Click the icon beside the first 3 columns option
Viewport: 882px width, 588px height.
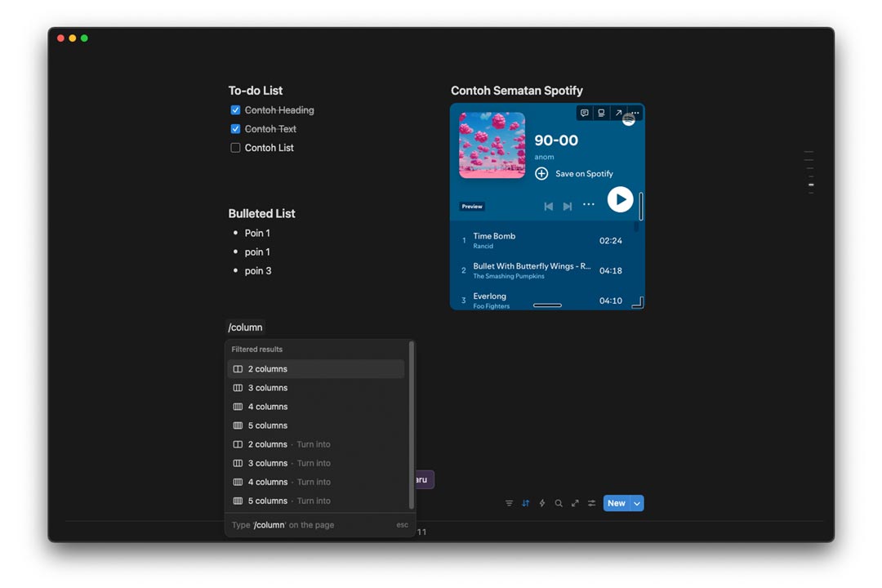coord(238,388)
